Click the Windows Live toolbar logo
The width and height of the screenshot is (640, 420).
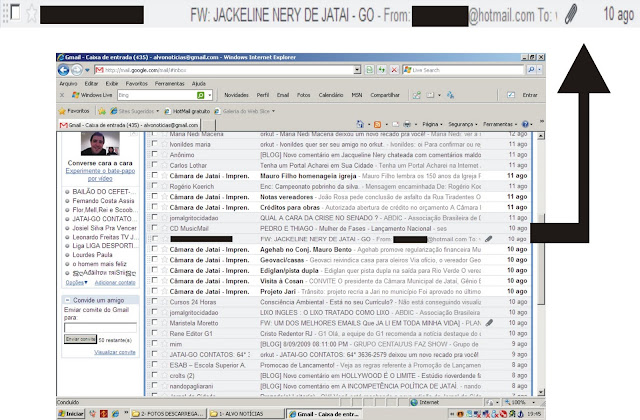coord(92,95)
